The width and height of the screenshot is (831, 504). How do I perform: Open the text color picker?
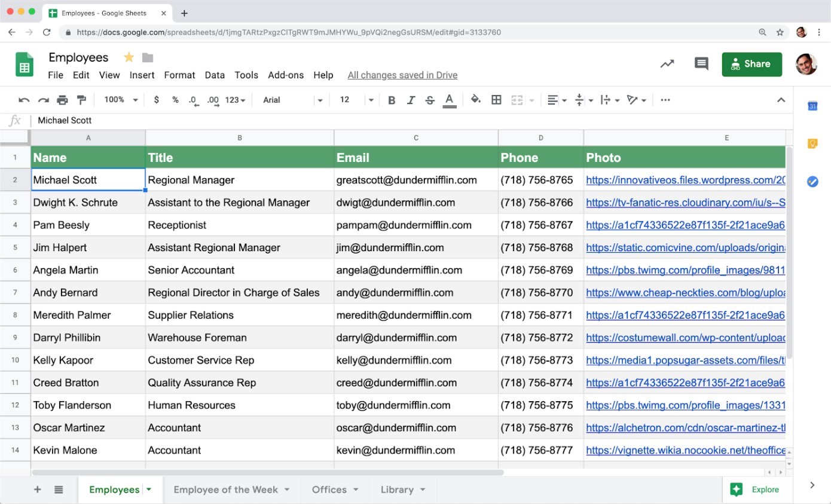pos(450,100)
